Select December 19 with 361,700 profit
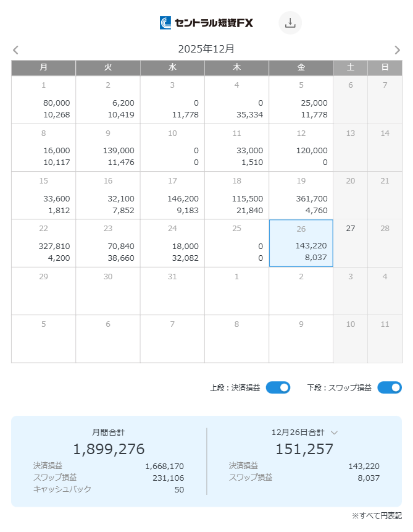This screenshot has height=532, width=413. (x=301, y=195)
